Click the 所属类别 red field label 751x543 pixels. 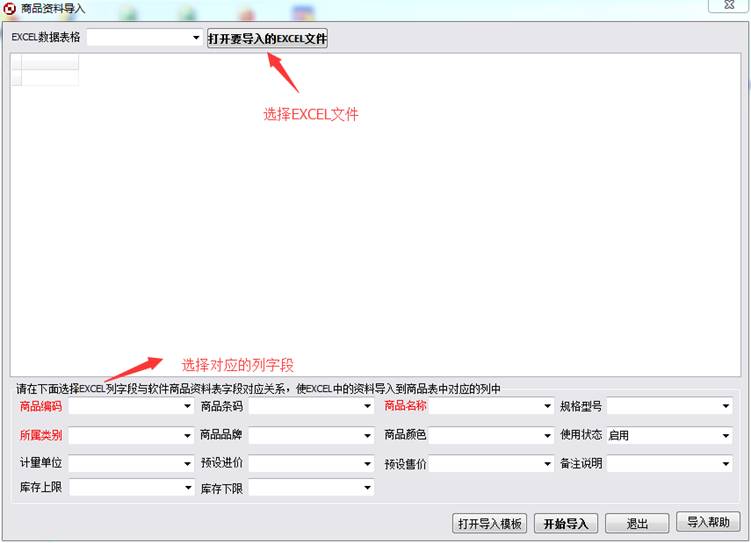(41, 435)
